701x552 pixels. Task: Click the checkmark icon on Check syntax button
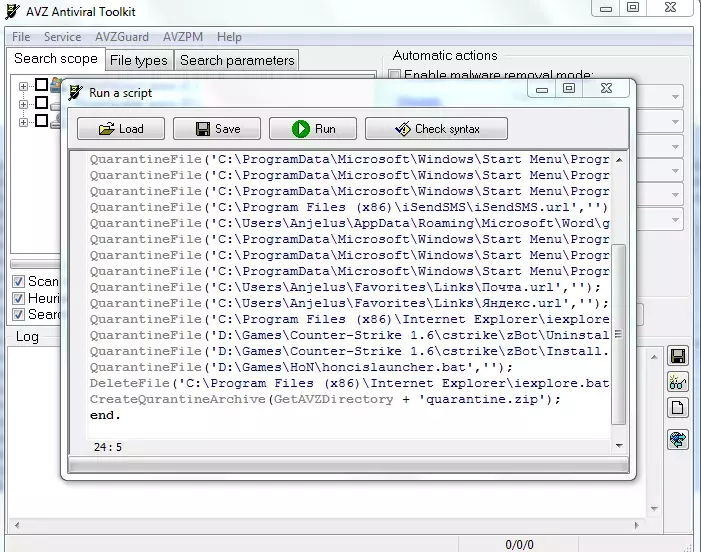[x=403, y=129]
